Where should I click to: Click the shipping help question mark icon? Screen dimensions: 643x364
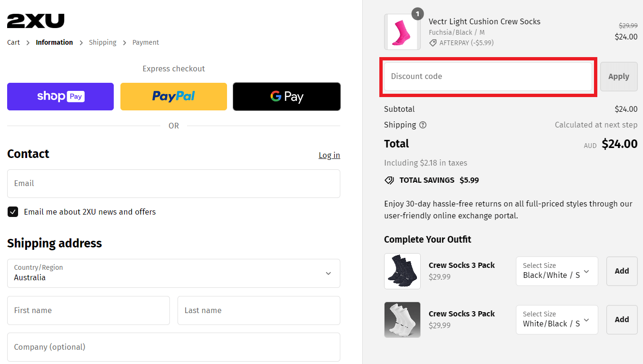click(x=423, y=125)
